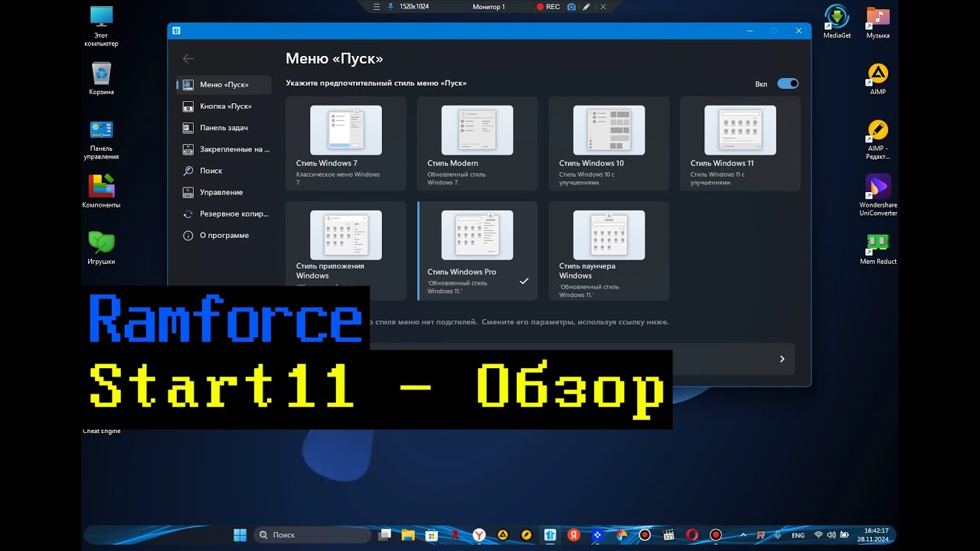Viewport: 980px width, 551px height.
Task: Open the Wi-Fi network tray icon
Action: coord(818,535)
